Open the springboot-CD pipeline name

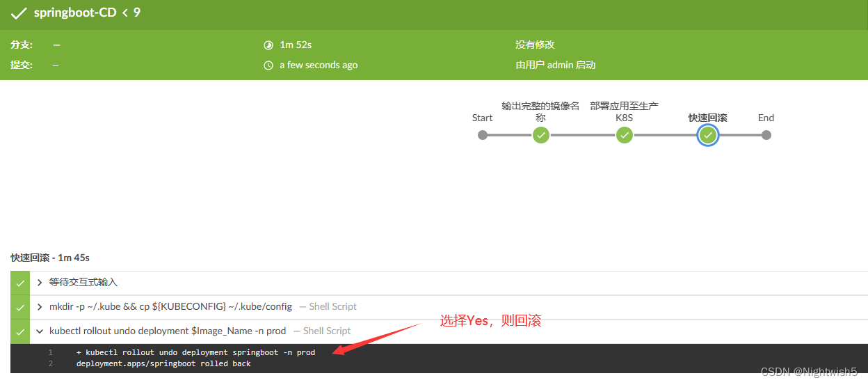75,13
